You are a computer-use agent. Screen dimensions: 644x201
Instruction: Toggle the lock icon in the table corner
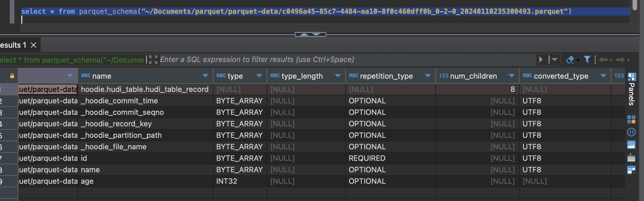(12, 76)
